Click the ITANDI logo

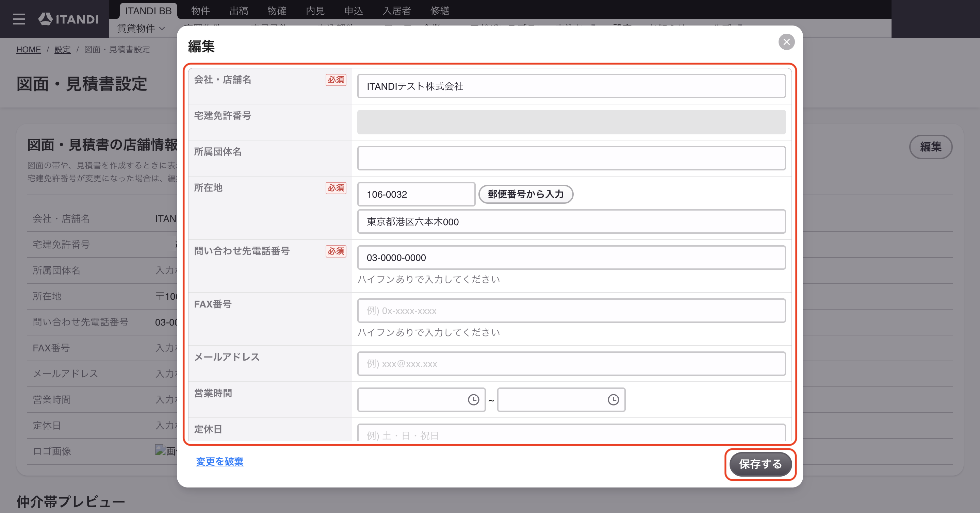point(68,19)
